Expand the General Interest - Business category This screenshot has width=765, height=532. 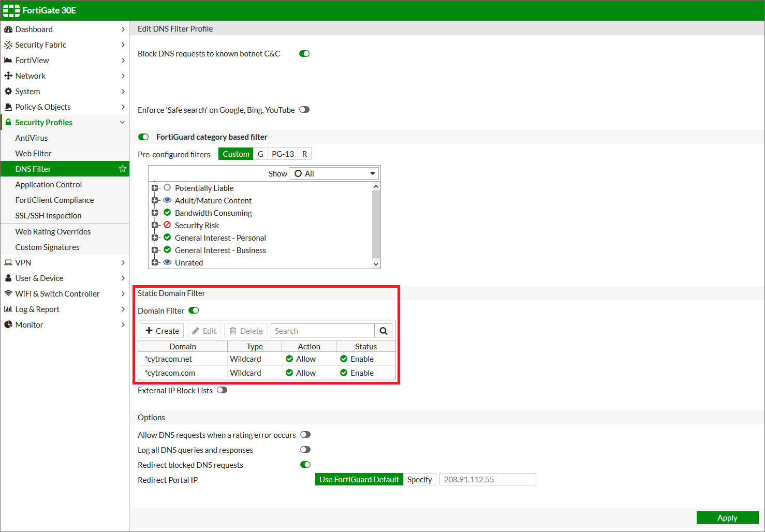point(154,250)
